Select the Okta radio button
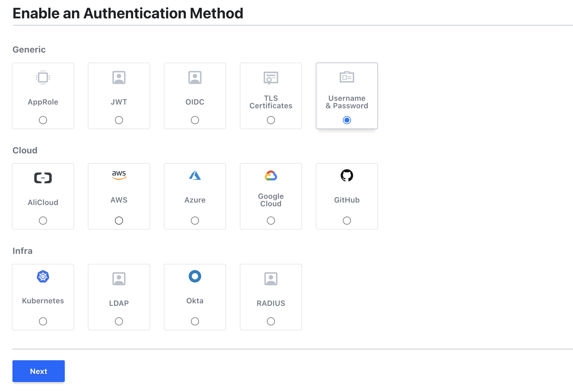The height and width of the screenshot is (392, 573). pyautogui.click(x=195, y=321)
